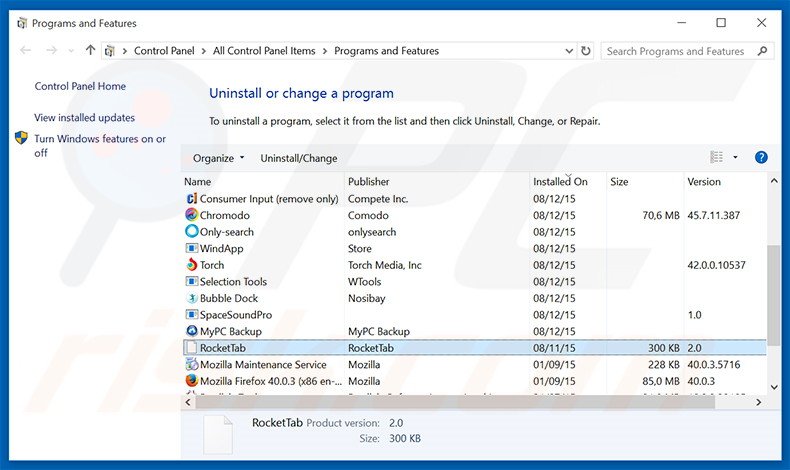Expand breadcrumb arrow before Control Panel

click(124, 51)
